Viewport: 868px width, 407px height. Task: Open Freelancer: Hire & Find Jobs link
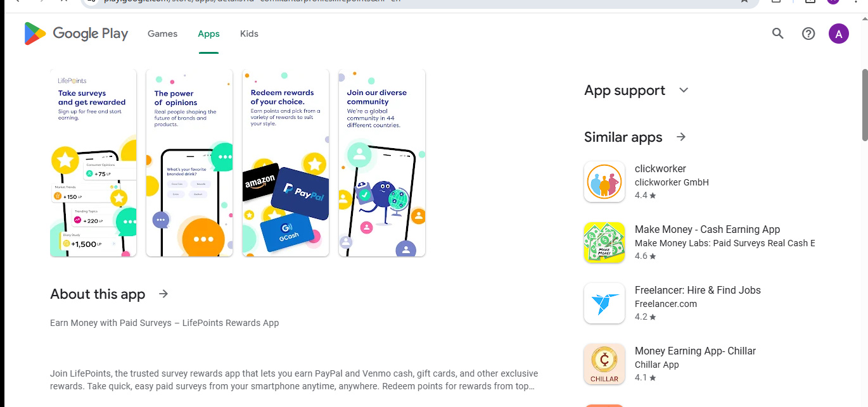[x=698, y=290]
